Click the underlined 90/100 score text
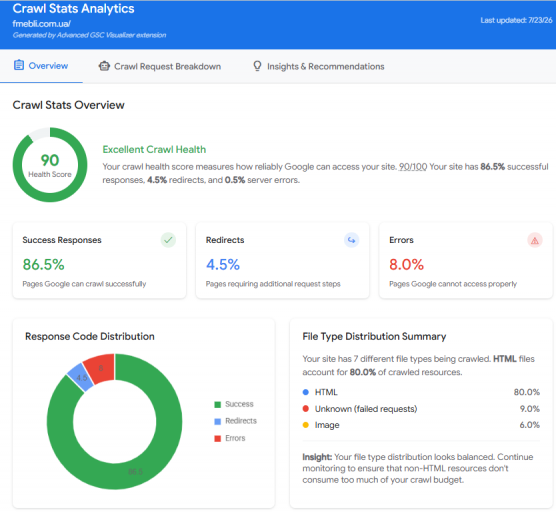556x512 pixels. 413,167
